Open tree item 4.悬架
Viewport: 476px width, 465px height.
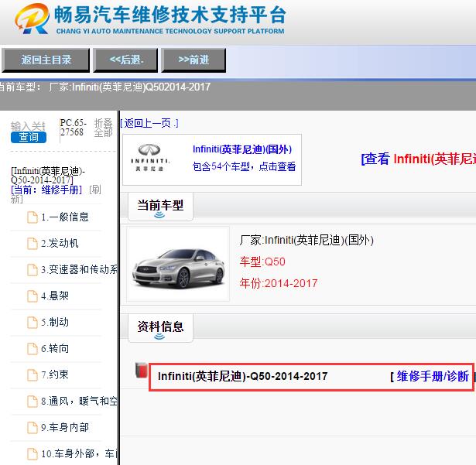point(55,296)
